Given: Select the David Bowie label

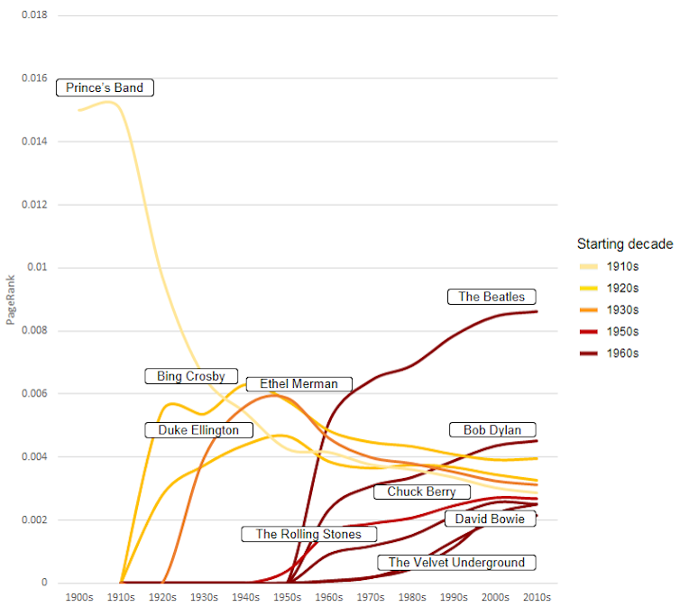Looking at the screenshot, I should pyautogui.click(x=490, y=519).
